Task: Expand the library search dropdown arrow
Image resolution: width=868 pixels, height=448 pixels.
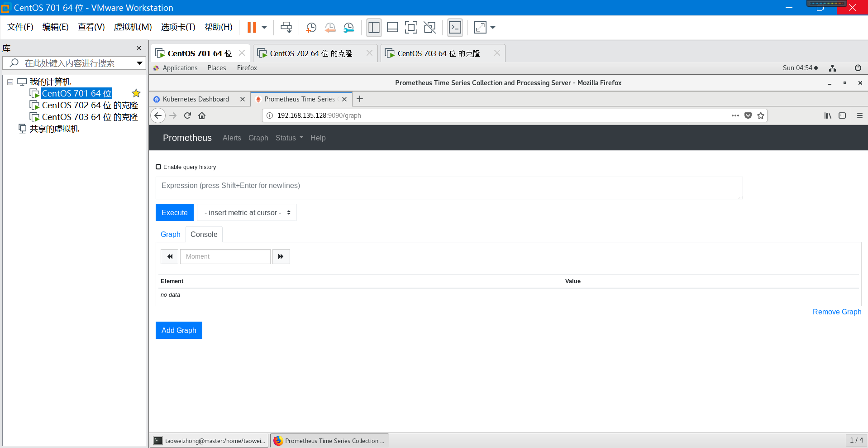Action: point(139,63)
